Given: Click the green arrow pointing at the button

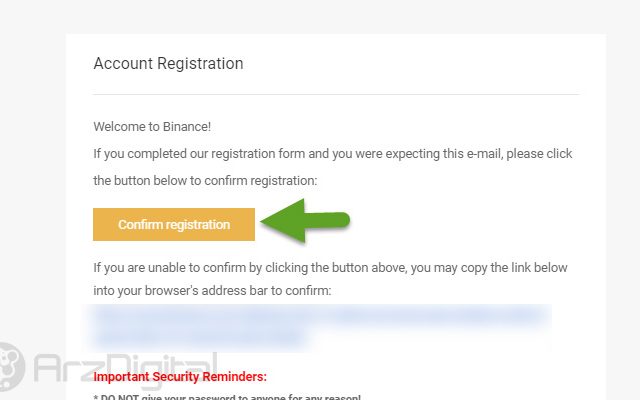Looking at the screenshot, I should pyautogui.click(x=305, y=221).
